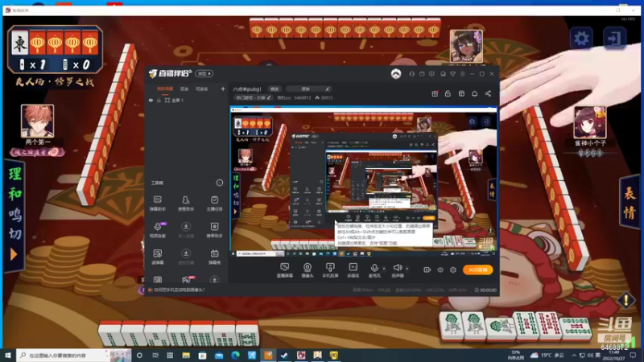
Task: Open Task View on the taskbar
Action: pos(155,355)
